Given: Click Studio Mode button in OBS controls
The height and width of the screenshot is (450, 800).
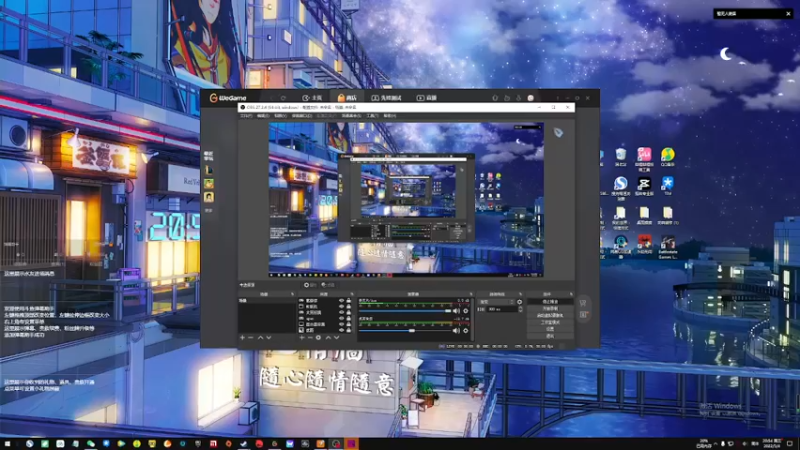Looking at the screenshot, I should [551, 322].
